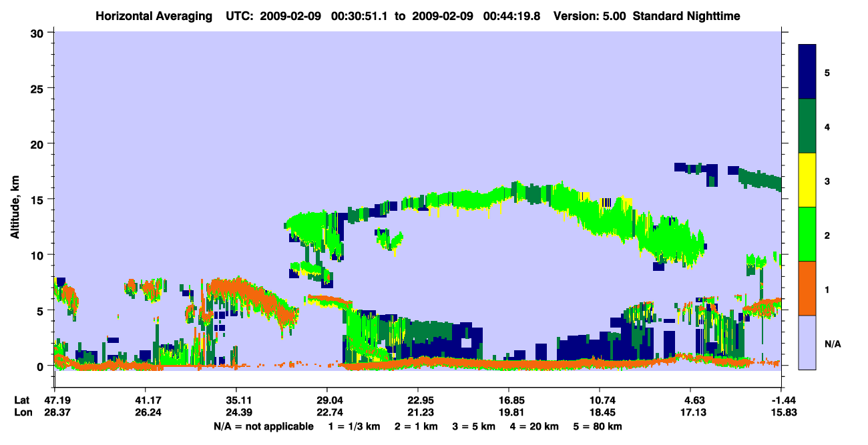
Task: Click the 'Lon' row label
Action: [22, 412]
